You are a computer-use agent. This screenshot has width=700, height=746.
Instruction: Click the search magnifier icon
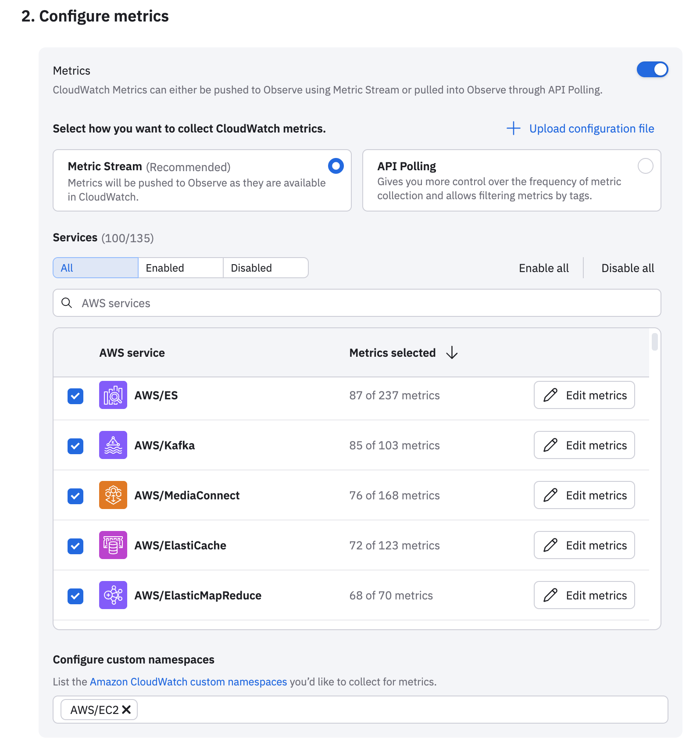67,303
